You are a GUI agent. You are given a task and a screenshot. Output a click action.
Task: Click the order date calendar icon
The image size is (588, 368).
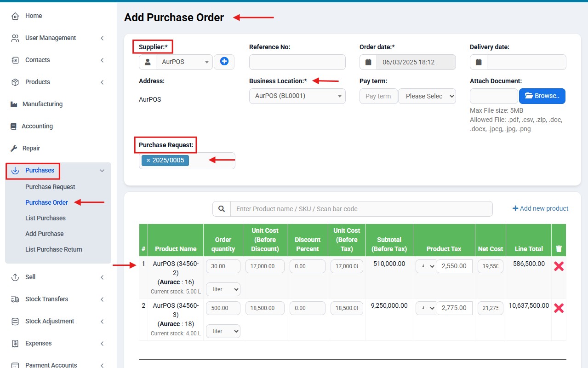click(x=368, y=62)
